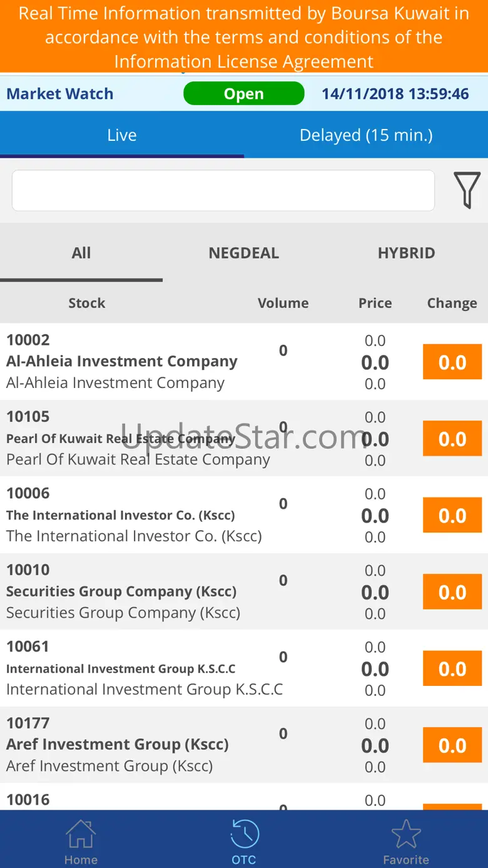Switch to Delayed (15 min.) tab

pyautogui.click(x=366, y=135)
